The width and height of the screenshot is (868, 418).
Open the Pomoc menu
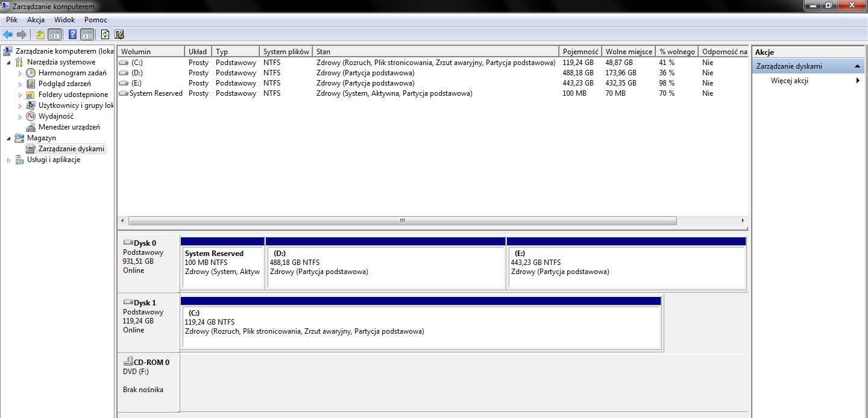coord(96,20)
